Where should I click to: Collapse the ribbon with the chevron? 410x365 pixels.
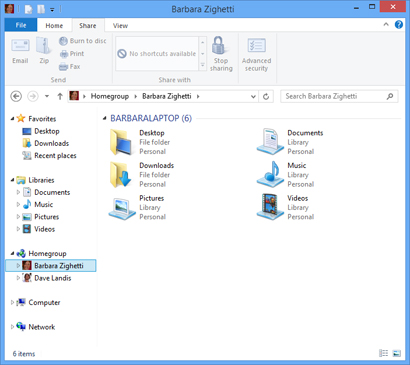(386, 24)
